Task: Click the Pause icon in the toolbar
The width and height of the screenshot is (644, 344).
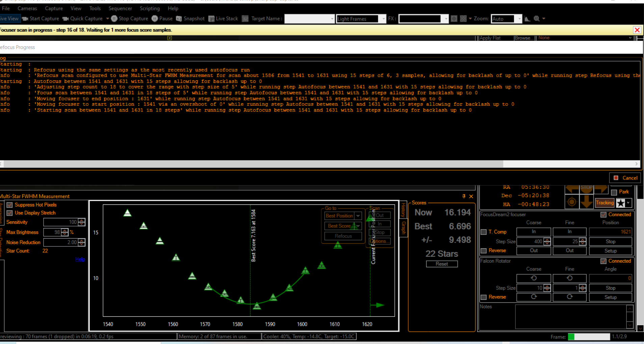Action: [x=155, y=19]
